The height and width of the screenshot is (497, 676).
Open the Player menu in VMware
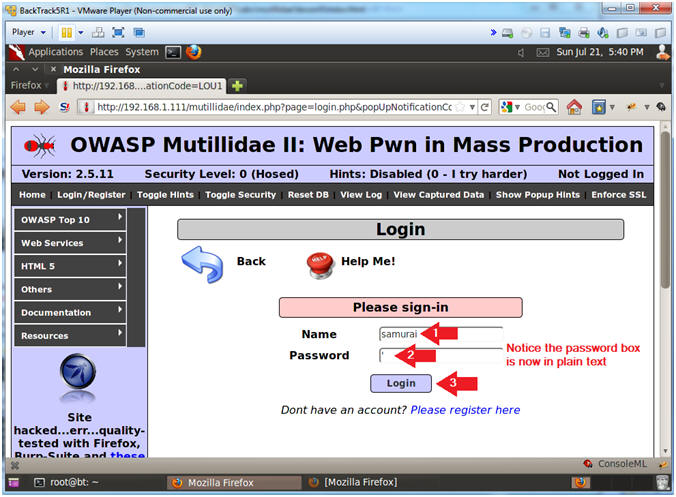(28, 32)
